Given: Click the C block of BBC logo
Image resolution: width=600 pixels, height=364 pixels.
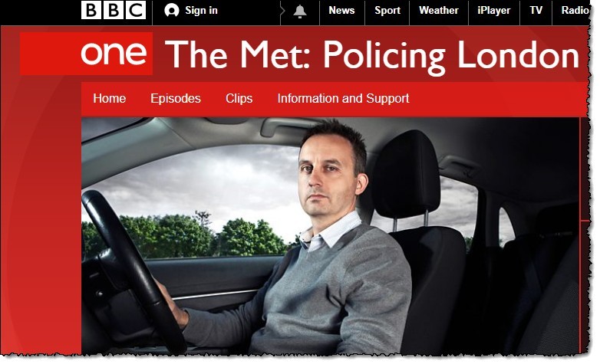Looking at the screenshot, I should coord(136,10).
